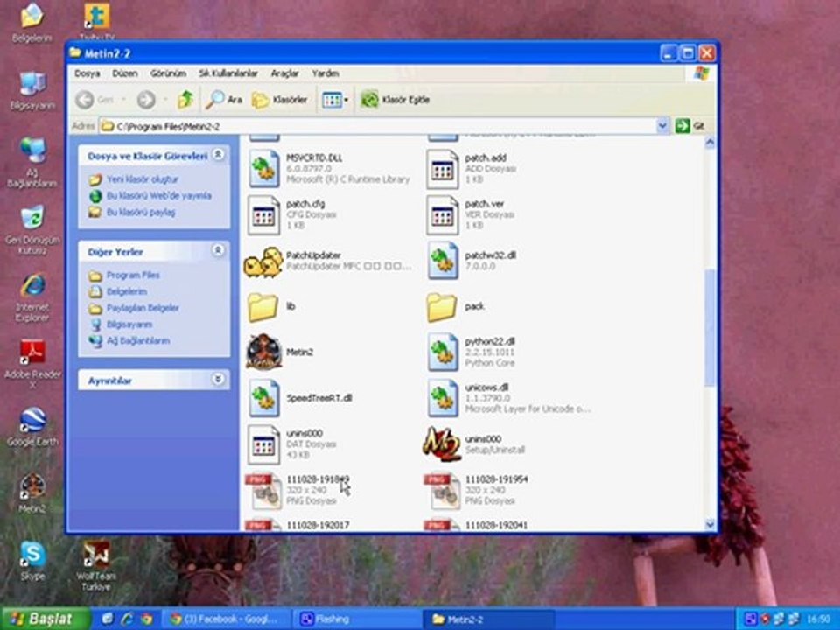Click the Ara search toolbar button
The height and width of the screenshot is (630, 840).
(224, 99)
